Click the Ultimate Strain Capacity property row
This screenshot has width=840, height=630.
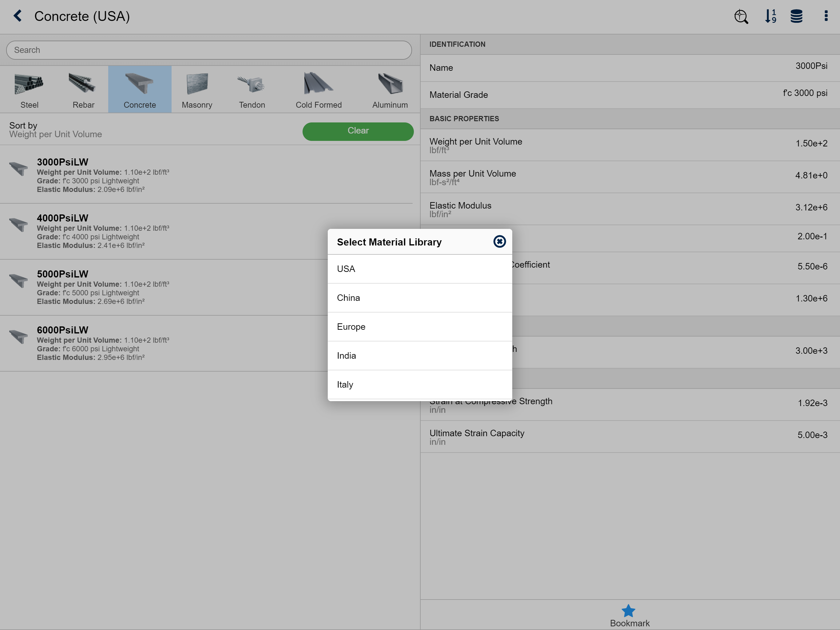coord(630,437)
